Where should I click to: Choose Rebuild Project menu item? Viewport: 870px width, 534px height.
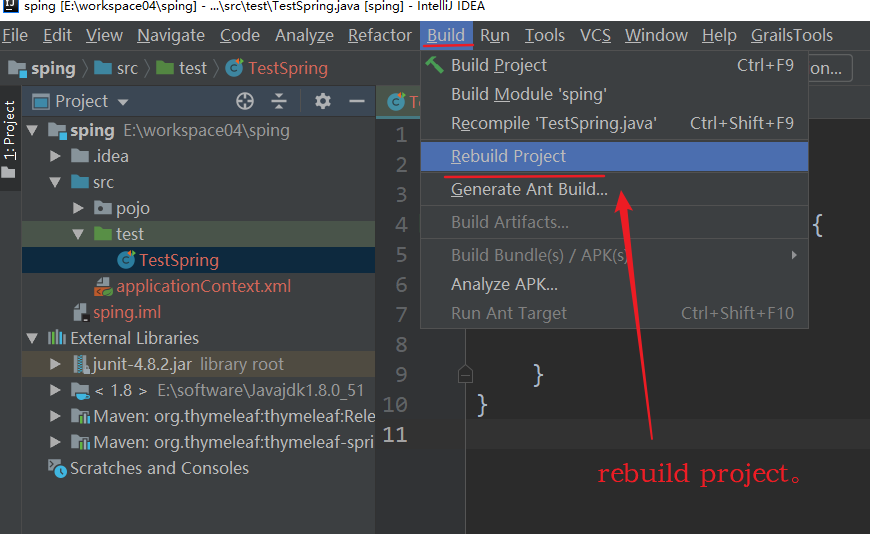(614, 156)
